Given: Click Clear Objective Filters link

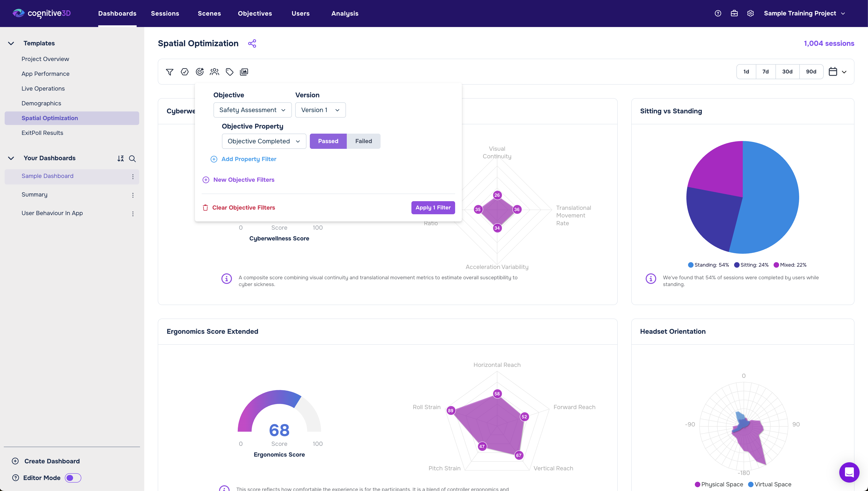Looking at the screenshot, I should [x=243, y=208].
